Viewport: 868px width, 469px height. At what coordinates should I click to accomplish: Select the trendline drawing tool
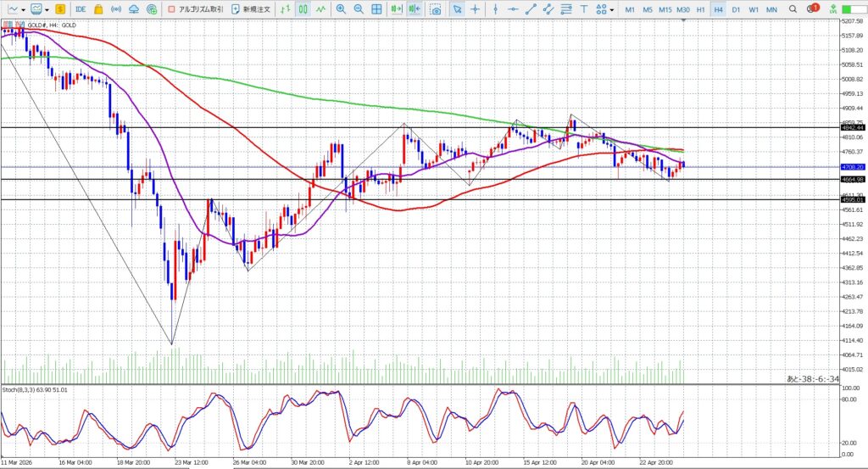point(531,9)
